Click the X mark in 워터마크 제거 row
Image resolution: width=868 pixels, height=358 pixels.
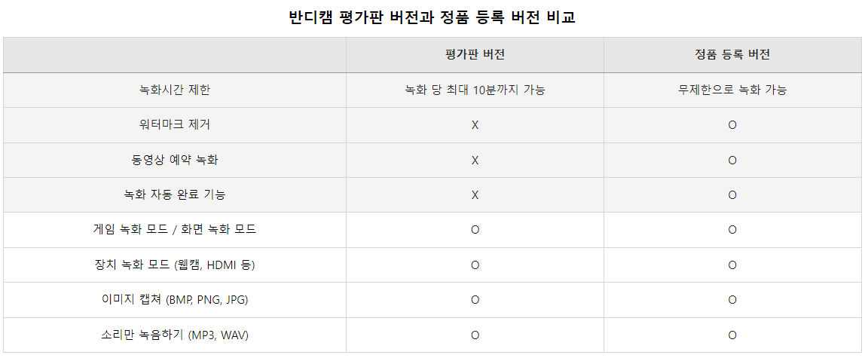[x=475, y=125]
